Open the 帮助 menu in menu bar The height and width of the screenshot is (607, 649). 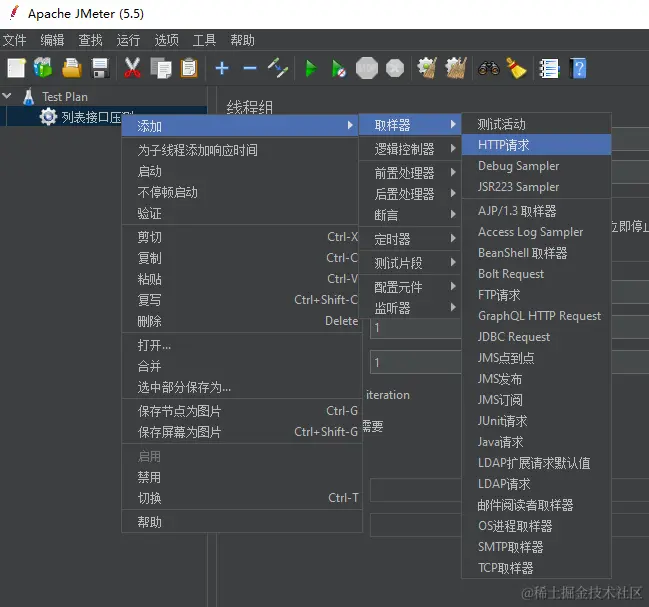(243, 40)
